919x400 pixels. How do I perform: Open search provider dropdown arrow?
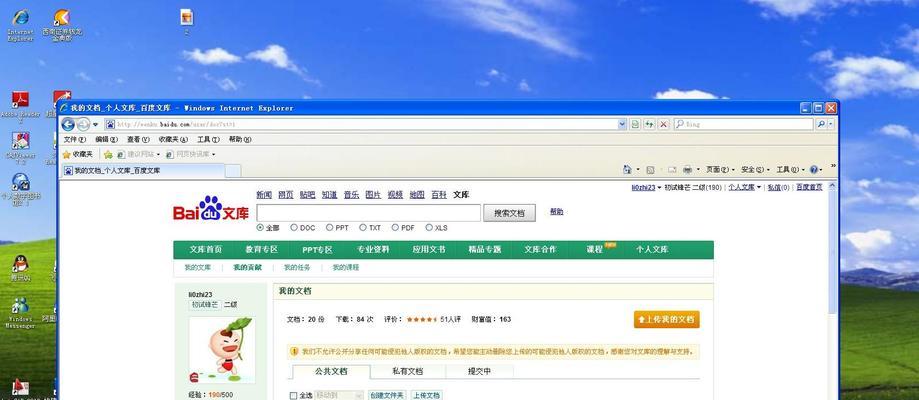831,124
